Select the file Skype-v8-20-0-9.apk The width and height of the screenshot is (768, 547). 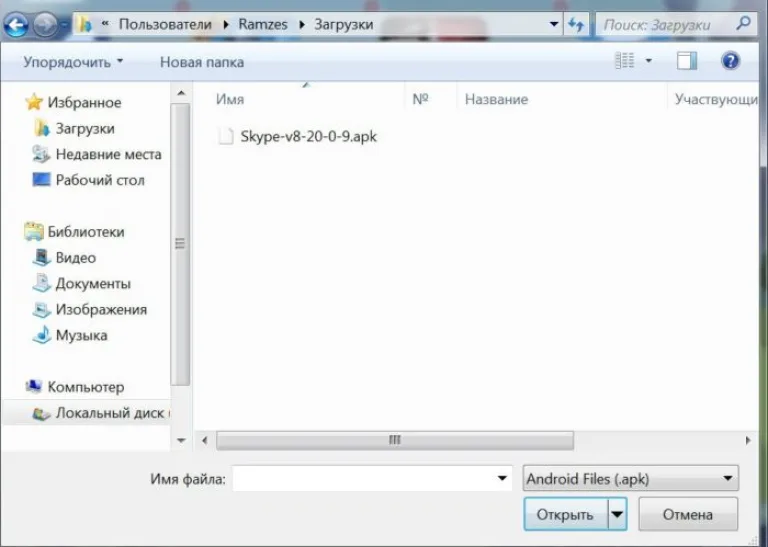coord(309,136)
